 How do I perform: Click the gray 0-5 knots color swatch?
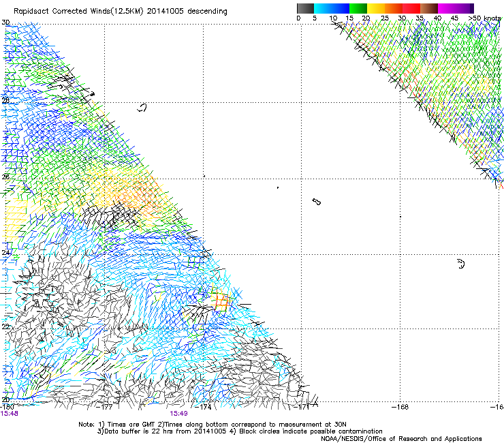[305, 8]
